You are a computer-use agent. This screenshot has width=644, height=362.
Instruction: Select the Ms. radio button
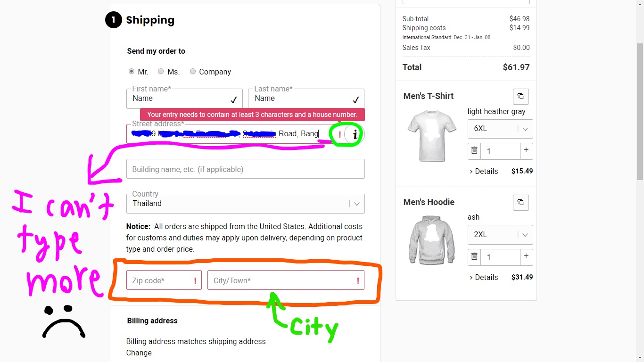(x=161, y=72)
